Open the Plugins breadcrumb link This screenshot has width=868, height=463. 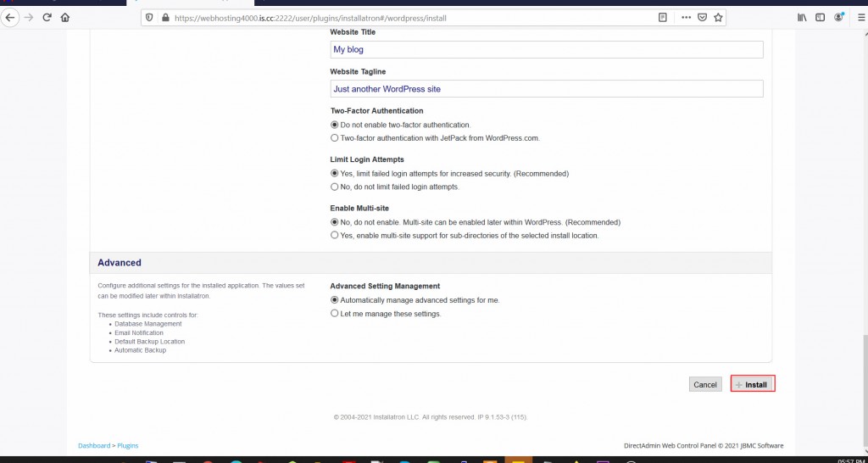point(128,446)
